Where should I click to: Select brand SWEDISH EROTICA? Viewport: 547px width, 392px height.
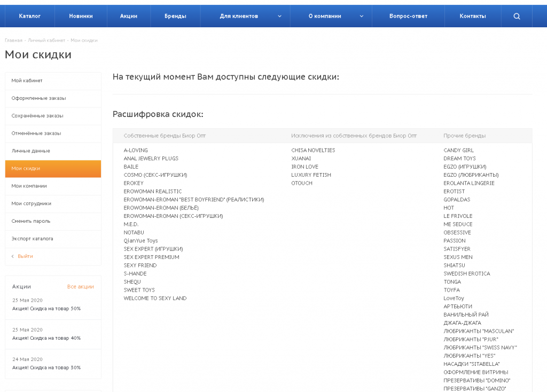[467, 274]
